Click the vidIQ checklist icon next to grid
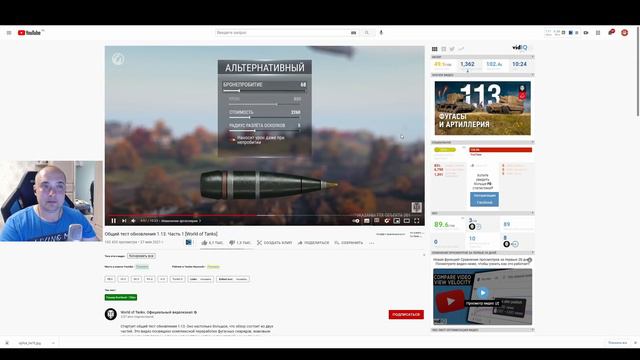This screenshot has width=640, height=360. pyautogui.click(x=444, y=49)
